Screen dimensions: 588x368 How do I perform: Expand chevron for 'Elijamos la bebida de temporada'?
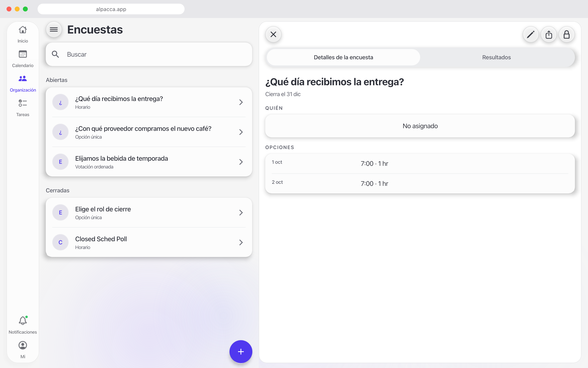coord(241,162)
